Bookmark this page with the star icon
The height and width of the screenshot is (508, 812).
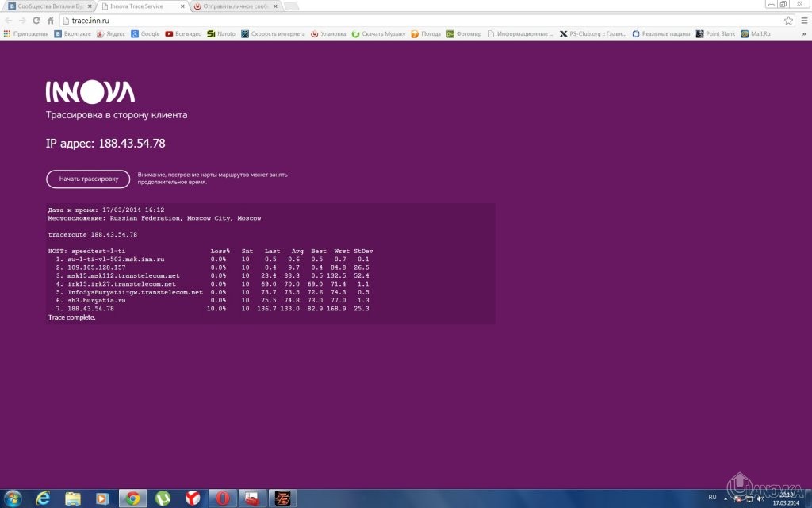[788, 21]
